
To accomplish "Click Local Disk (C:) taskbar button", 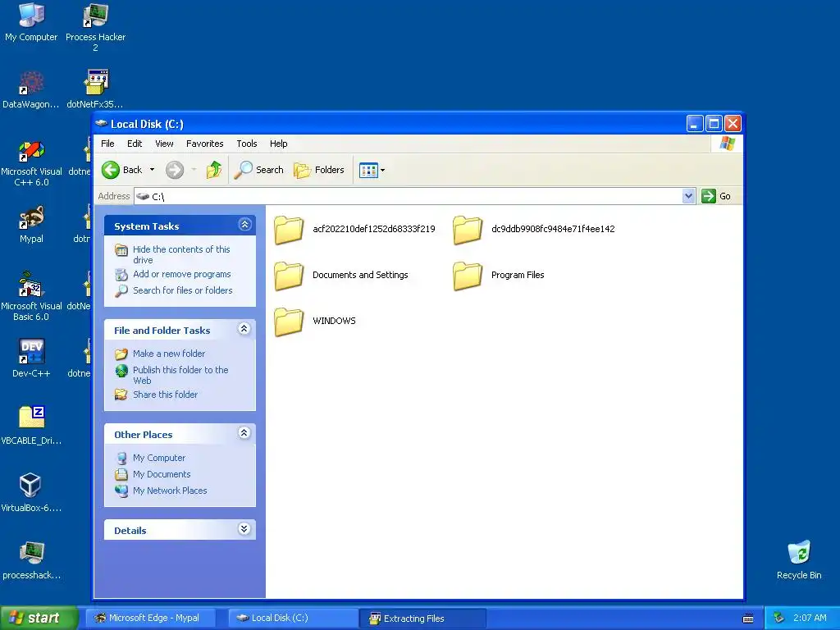I will coord(292,619).
